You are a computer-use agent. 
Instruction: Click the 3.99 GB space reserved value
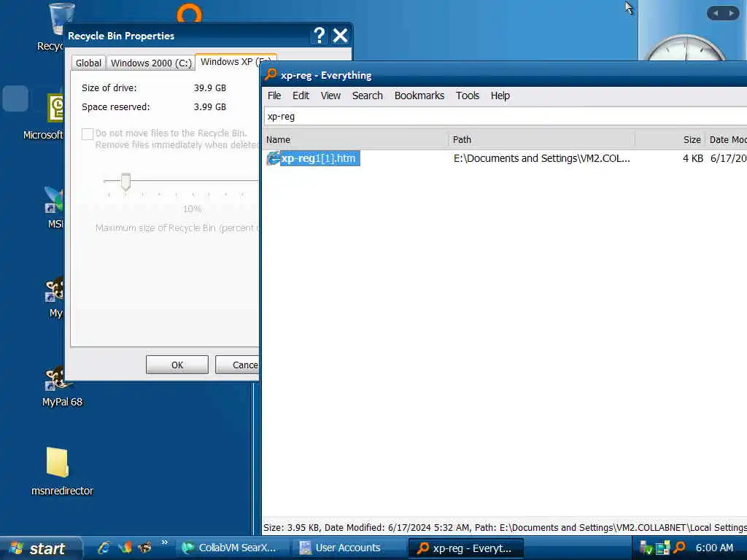(x=210, y=107)
